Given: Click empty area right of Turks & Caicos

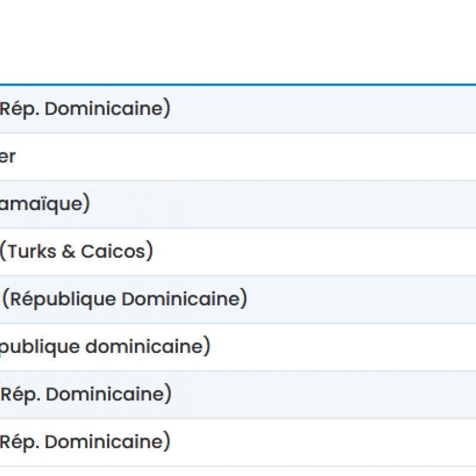Looking at the screenshot, I should click(x=315, y=252).
